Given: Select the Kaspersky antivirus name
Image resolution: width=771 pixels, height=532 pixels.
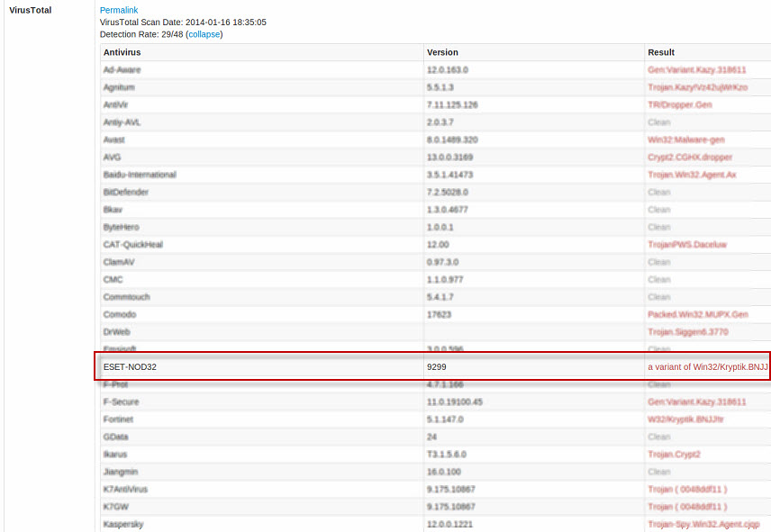Looking at the screenshot, I should pyautogui.click(x=122, y=524).
